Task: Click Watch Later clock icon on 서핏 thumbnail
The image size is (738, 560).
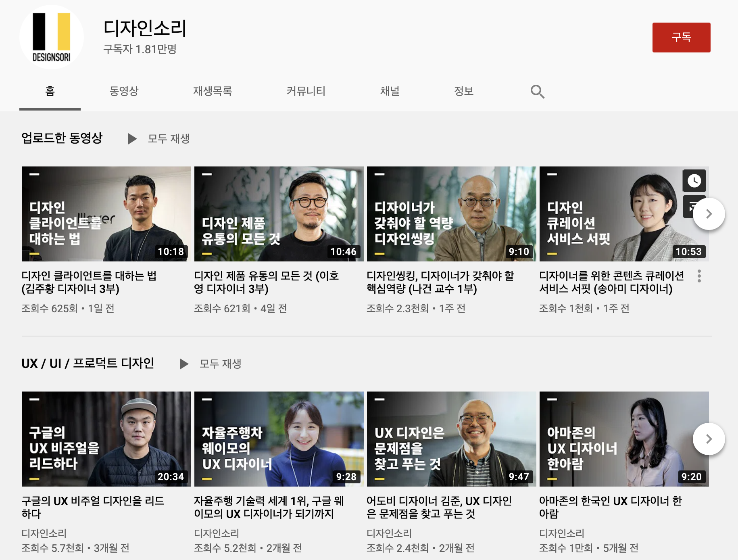Action: point(694,181)
